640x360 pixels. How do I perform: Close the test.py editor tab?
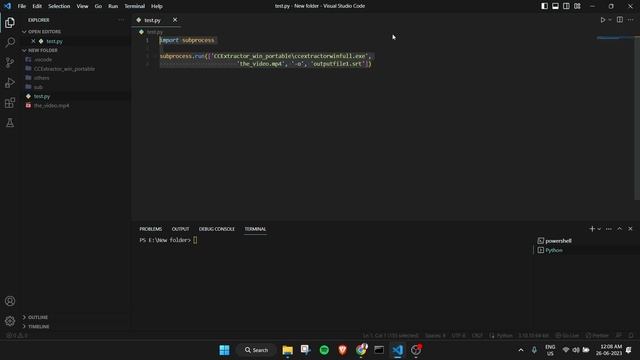tap(175, 20)
